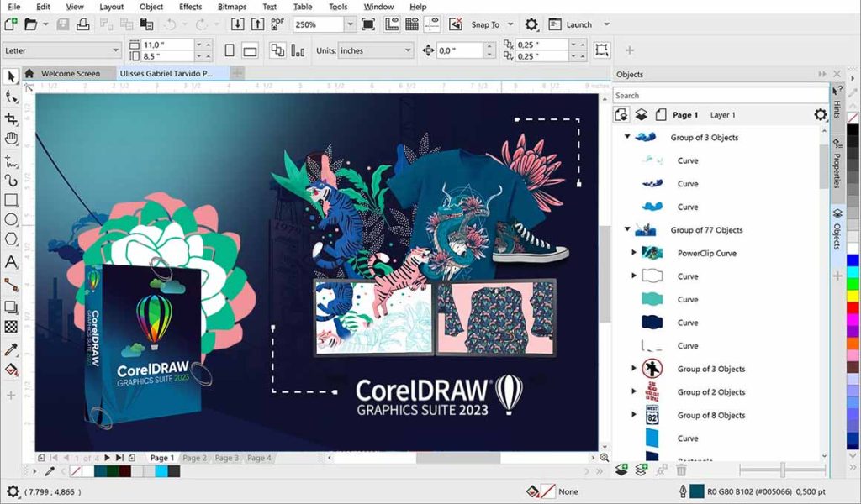Activate the Crop tool

(11, 118)
